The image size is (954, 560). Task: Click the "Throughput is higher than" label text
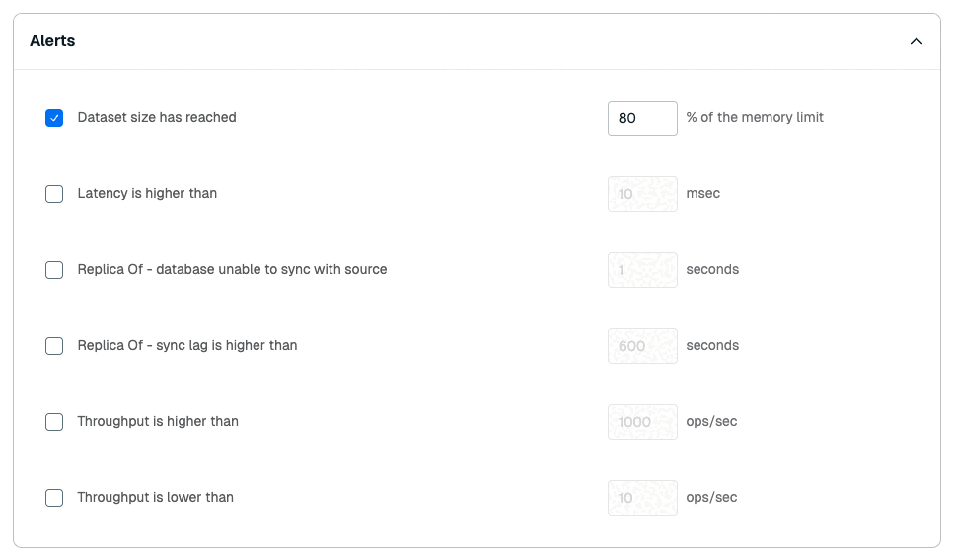tap(158, 422)
